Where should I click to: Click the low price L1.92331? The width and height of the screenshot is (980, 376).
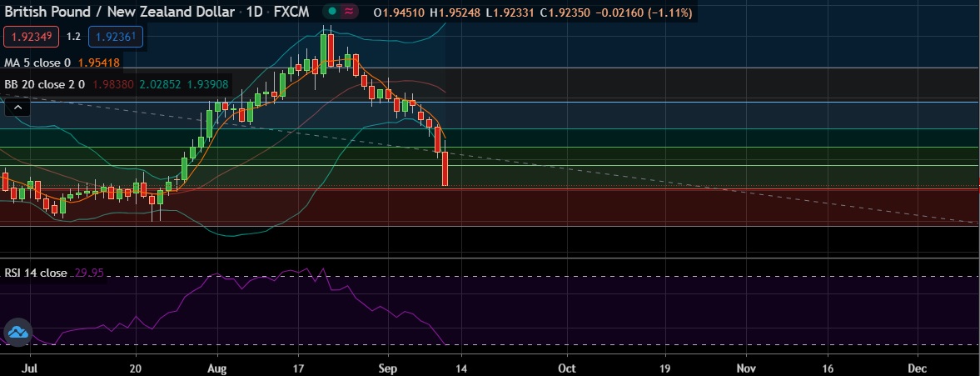tap(510, 13)
